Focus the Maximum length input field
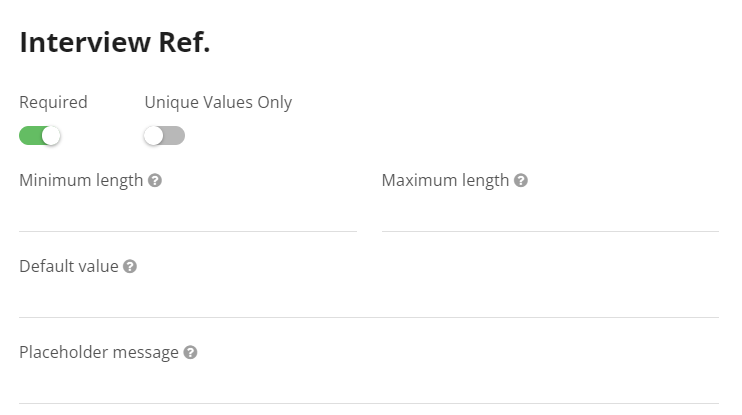The height and width of the screenshot is (415, 742). click(550, 213)
